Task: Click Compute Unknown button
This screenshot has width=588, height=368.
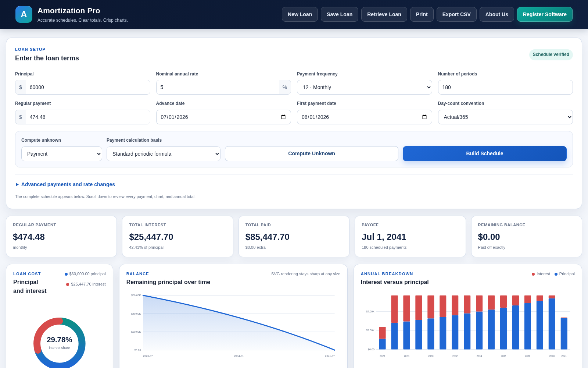Action: (312, 153)
